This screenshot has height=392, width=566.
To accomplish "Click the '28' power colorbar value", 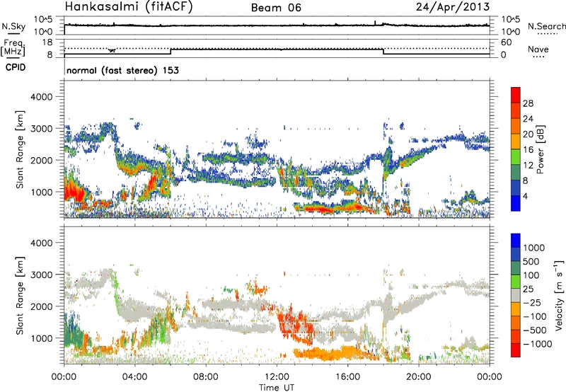I will 528,103.
